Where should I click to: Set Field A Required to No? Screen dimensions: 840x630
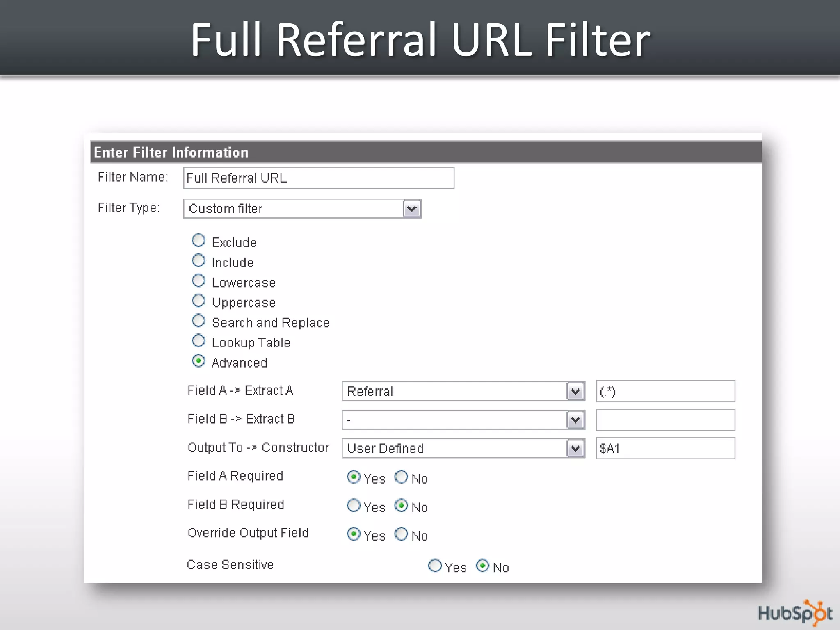click(x=401, y=477)
